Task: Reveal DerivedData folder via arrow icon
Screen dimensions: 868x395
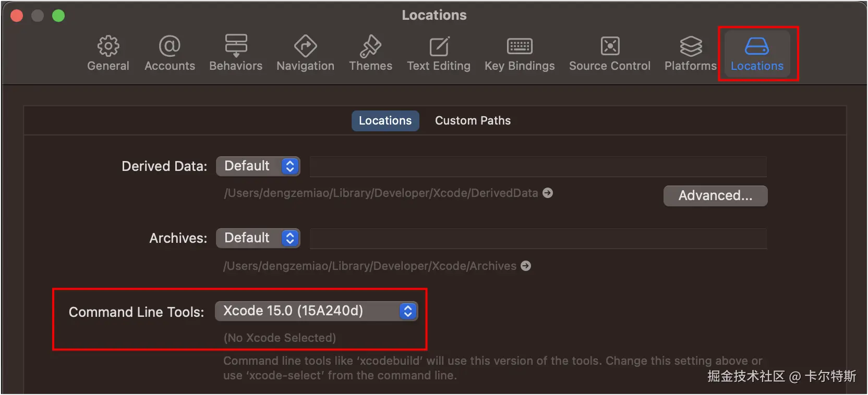Action: (x=548, y=193)
